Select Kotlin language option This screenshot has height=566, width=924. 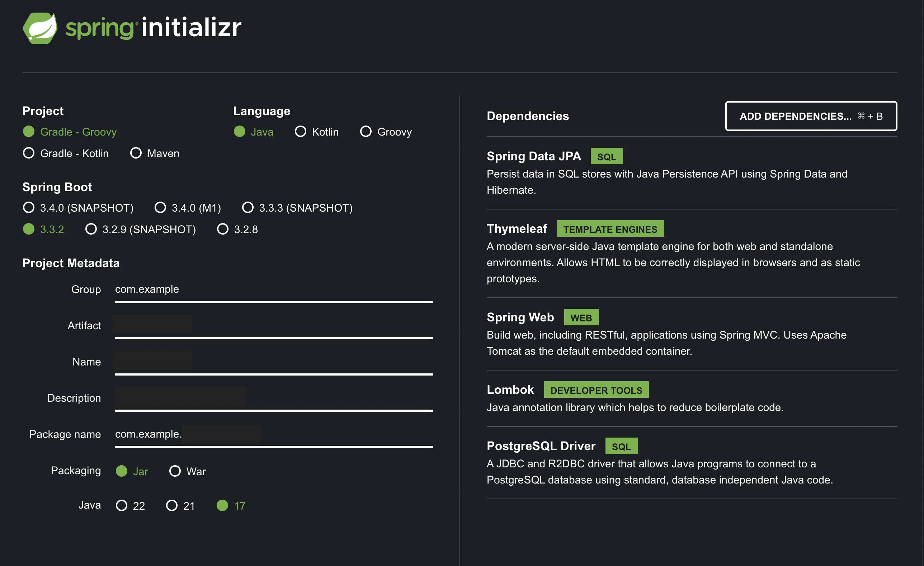coord(316,132)
